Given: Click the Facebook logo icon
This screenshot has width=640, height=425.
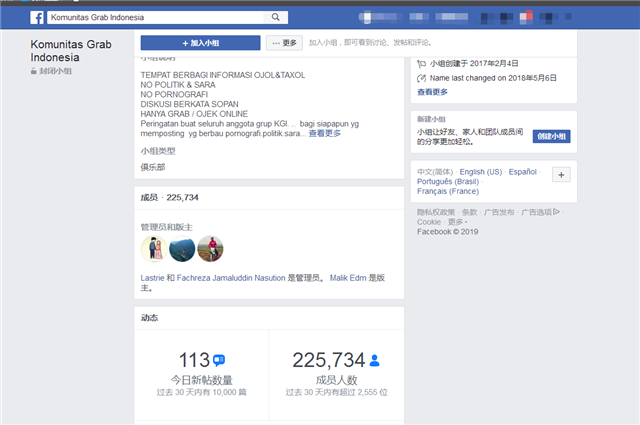Looking at the screenshot, I should point(37,18).
